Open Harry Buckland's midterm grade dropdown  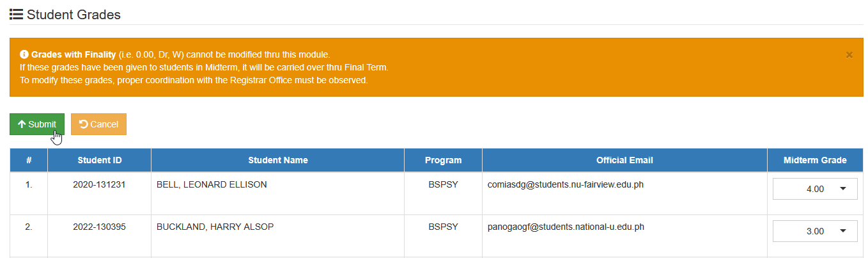(815, 231)
